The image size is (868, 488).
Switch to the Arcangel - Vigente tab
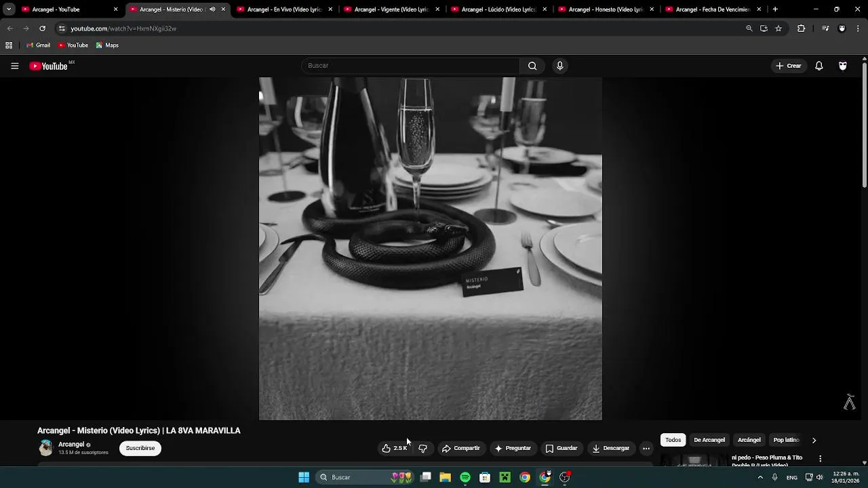(392, 9)
